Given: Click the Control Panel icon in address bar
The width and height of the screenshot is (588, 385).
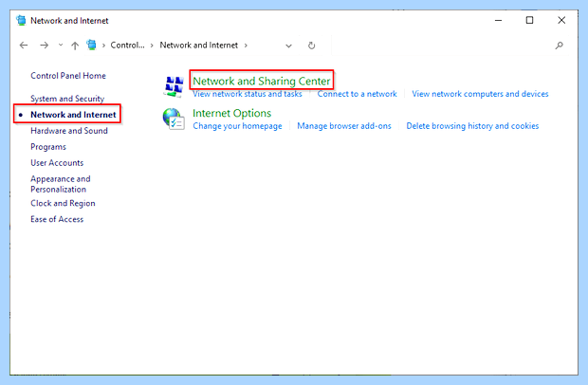Looking at the screenshot, I should click(91, 45).
